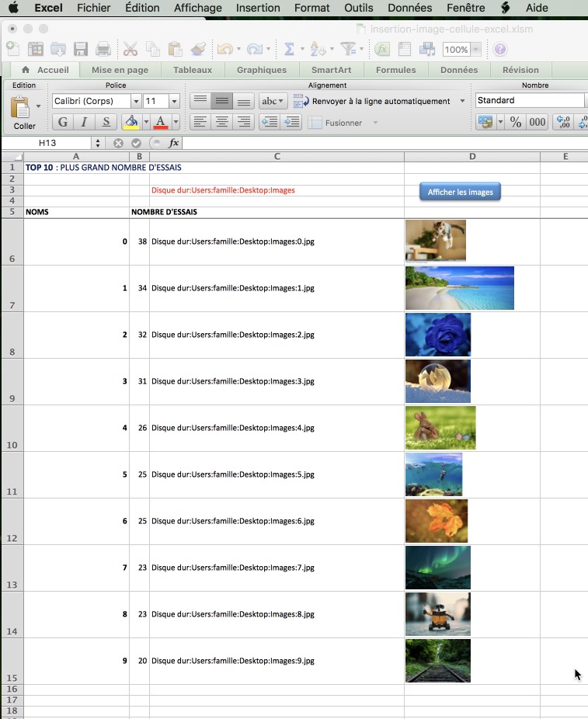Click the Standard number format field
The image size is (588, 719).
(530, 100)
